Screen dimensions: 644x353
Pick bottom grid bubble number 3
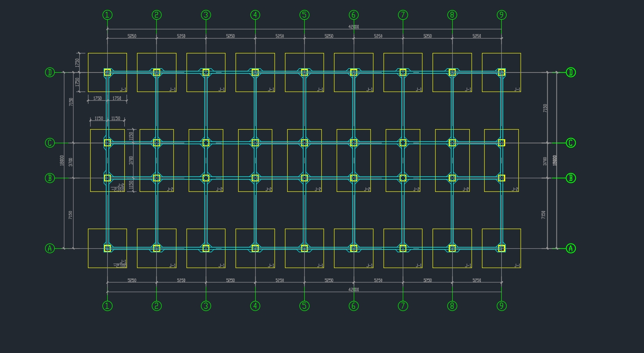point(206,306)
